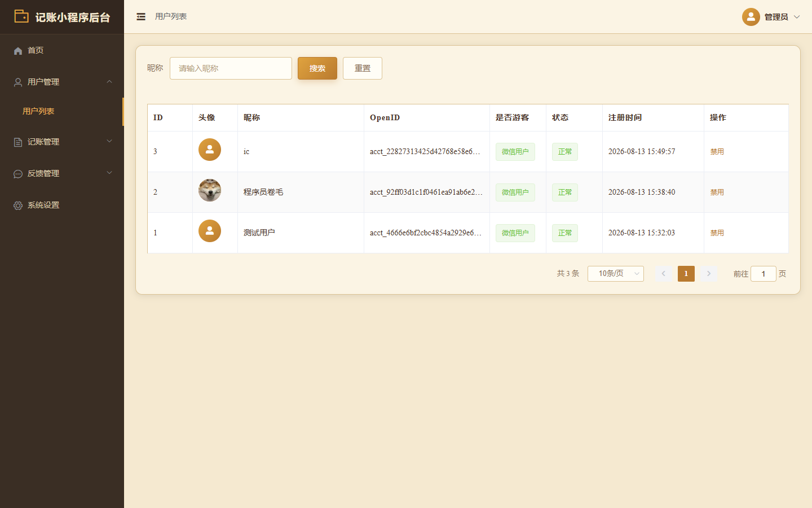
Task: Click the dog avatar of 程序员卷毛
Action: click(x=210, y=190)
